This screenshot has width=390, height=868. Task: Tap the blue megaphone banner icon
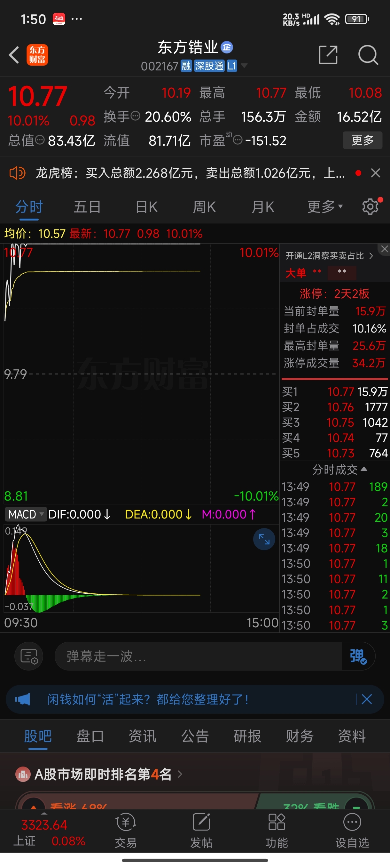(23, 700)
